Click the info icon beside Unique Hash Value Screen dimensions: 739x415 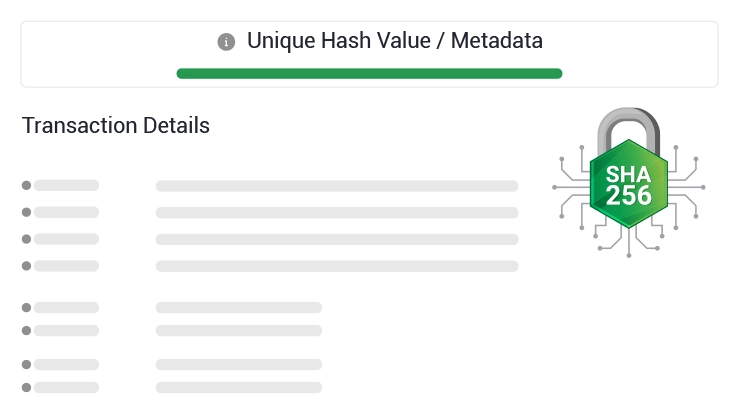[226, 42]
